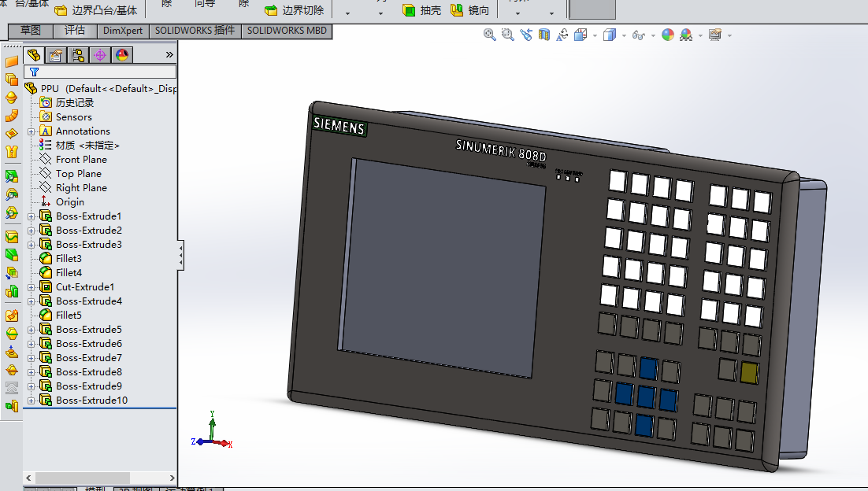This screenshot has height=491, width=868.
Task: Expand the Boss-Extrude4 feature
Action: point(31,301)
